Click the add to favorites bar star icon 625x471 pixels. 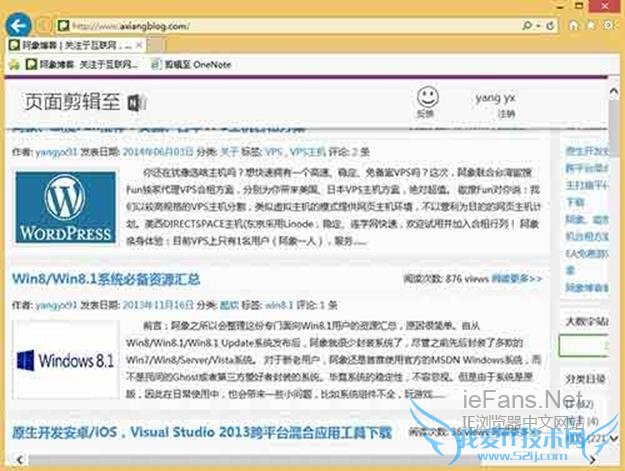[14, 65]
